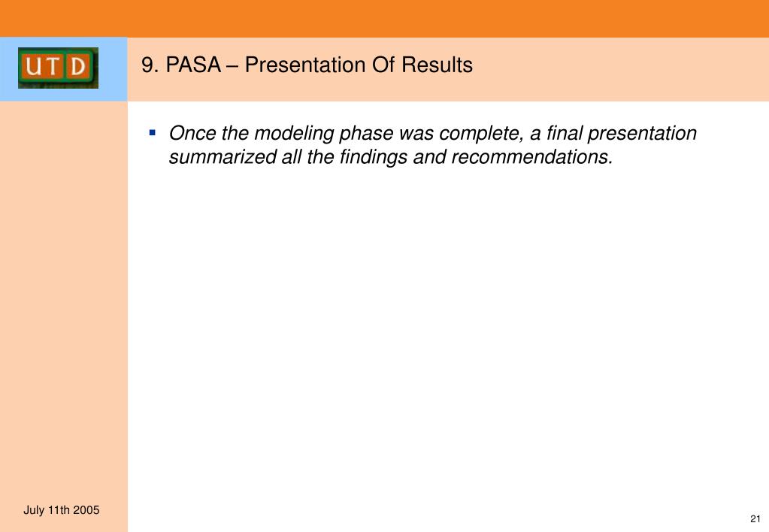Click the peach left sidebar below the logo
Image resolution: width=769 pixels, height=532 pixels.
[x=64, y=295]
